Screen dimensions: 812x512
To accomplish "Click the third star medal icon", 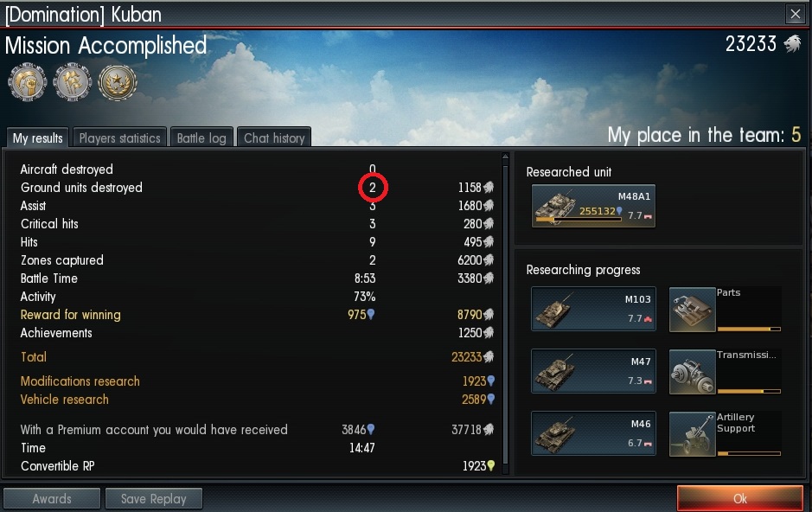I will click(x=118, y=82).
